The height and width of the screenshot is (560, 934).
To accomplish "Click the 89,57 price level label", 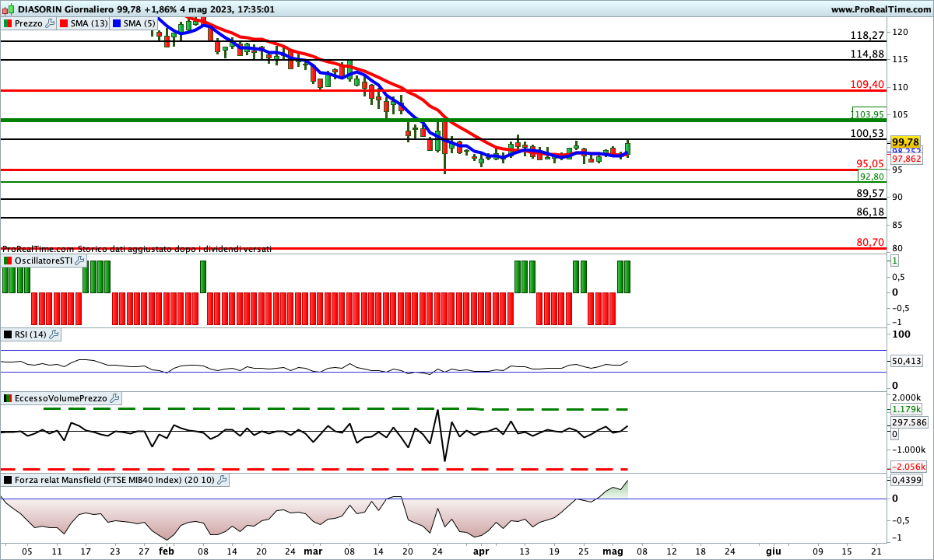I will (x=870, y=193).
